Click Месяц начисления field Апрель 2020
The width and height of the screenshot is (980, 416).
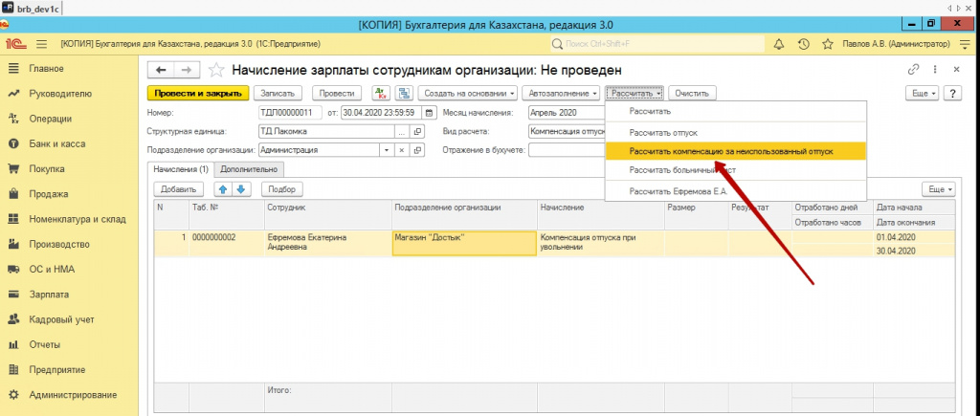[x=566, y=113]
